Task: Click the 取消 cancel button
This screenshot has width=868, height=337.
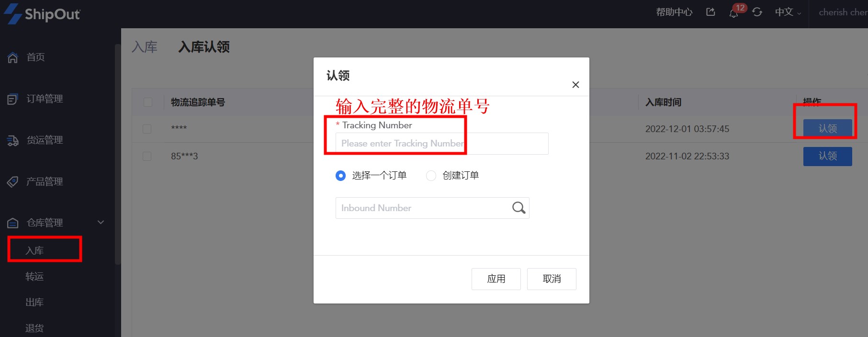Action: point(552,279)
